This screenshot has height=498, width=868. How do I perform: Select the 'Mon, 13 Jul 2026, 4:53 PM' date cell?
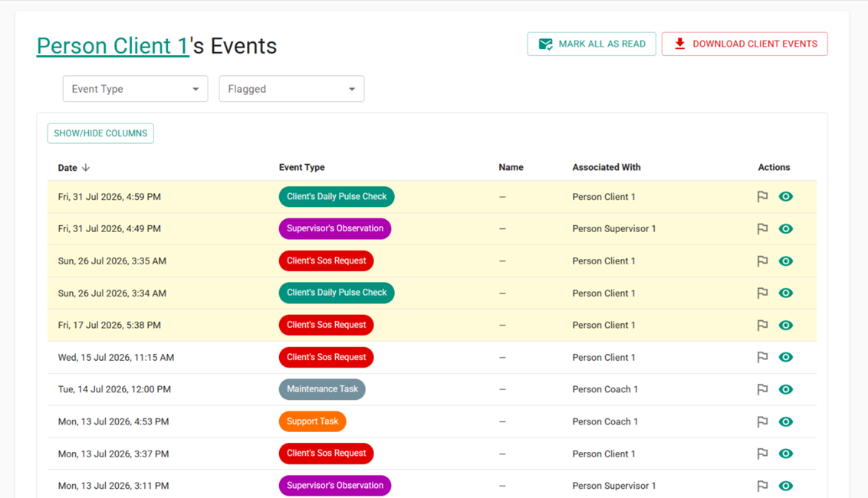point(113,421)
